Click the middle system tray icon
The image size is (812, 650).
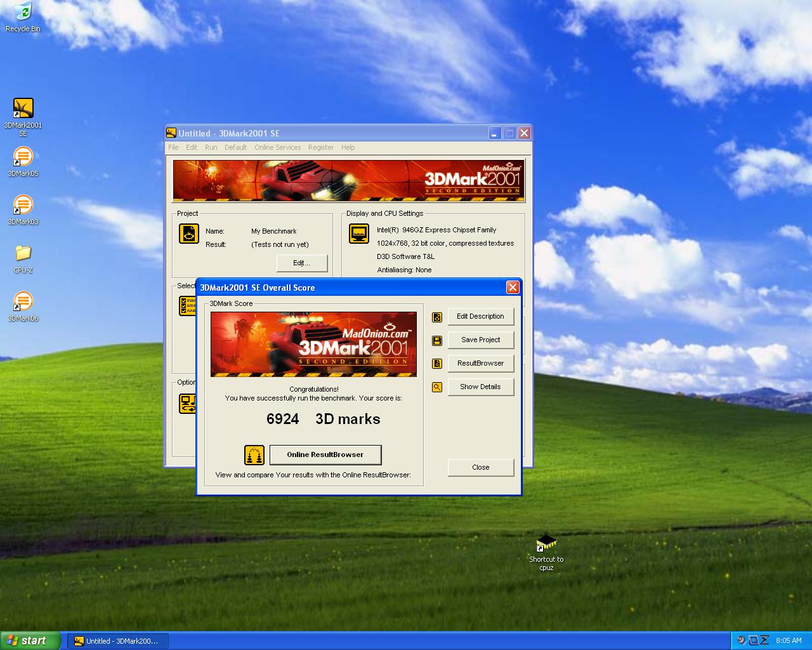753,640
